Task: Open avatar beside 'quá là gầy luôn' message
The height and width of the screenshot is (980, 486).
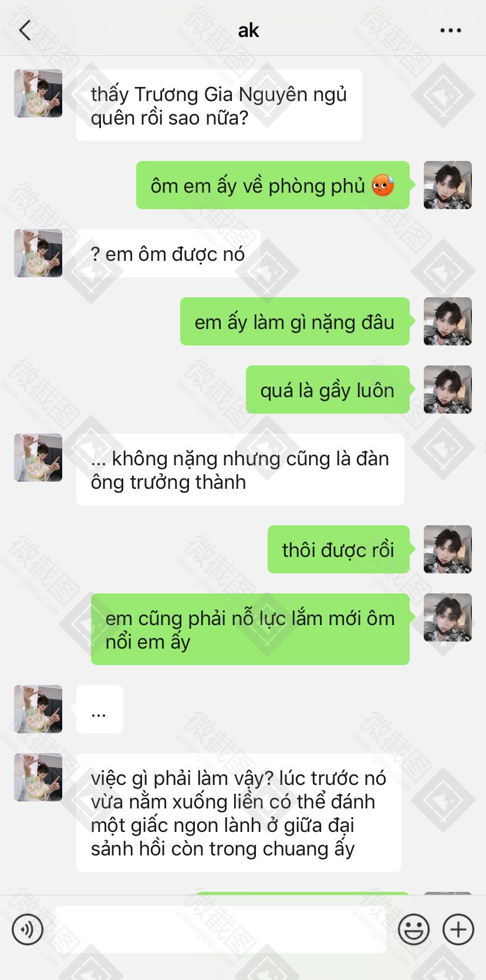Action: point(448,390)
